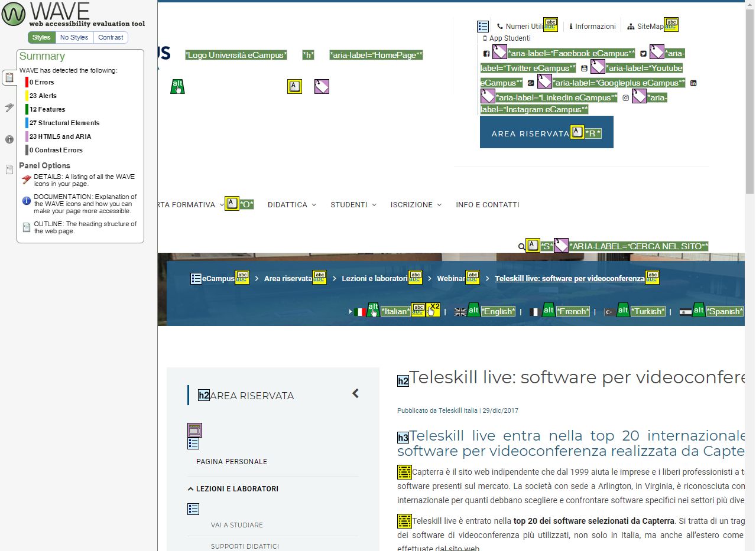The image size is (756, 551).
Task: Switch WAVE view to Contrast
Action: tap(111, 37)
